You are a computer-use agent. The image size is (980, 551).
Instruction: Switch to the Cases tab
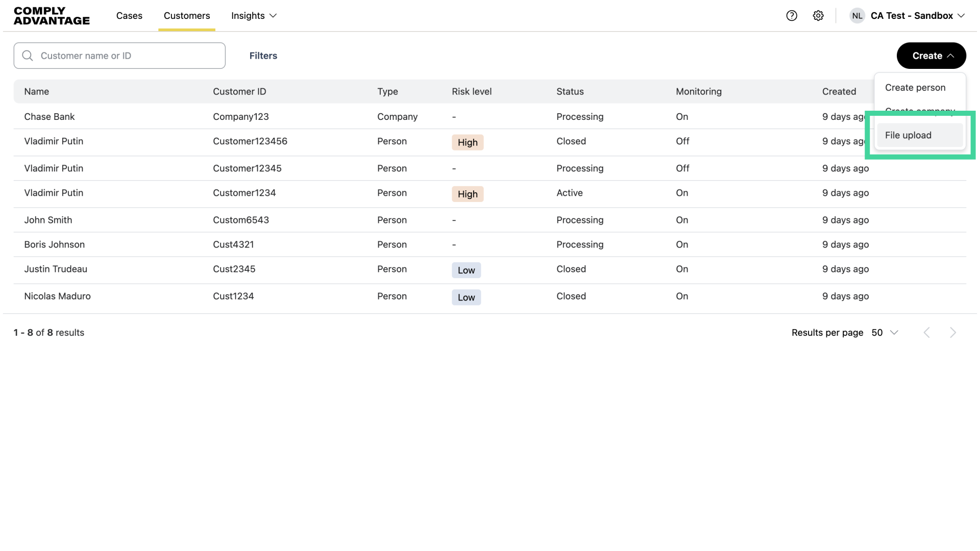(129, 16)
